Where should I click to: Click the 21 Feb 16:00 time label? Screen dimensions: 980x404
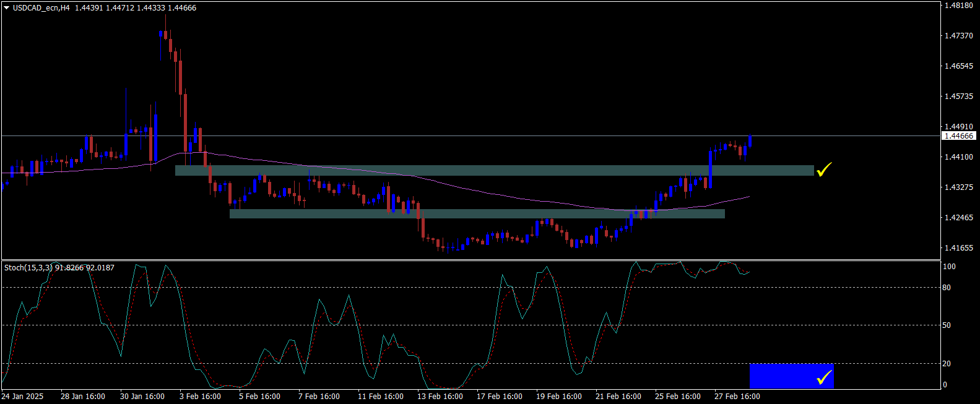click(x=618, y=397)
